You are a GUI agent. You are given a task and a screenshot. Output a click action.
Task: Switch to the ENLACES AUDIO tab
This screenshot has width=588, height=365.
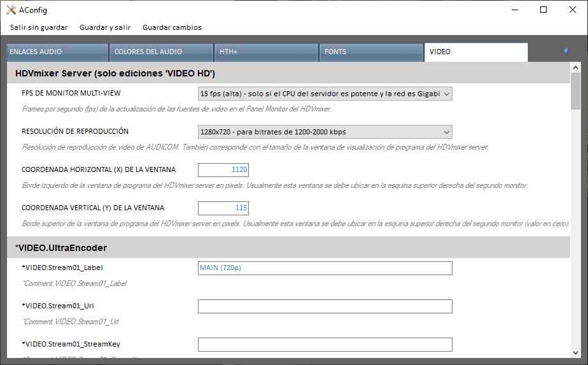57,52
